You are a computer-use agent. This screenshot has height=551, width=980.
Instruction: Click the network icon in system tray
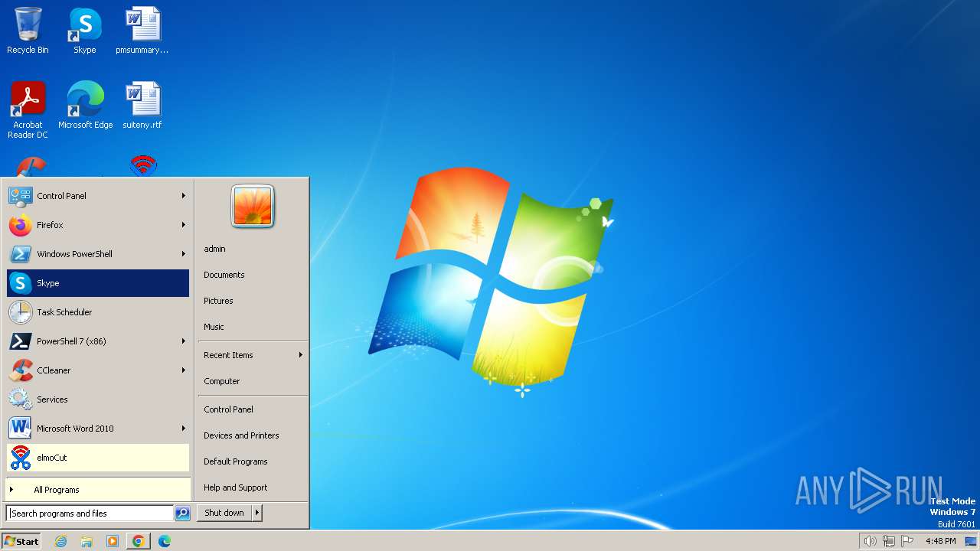[889, 541]
